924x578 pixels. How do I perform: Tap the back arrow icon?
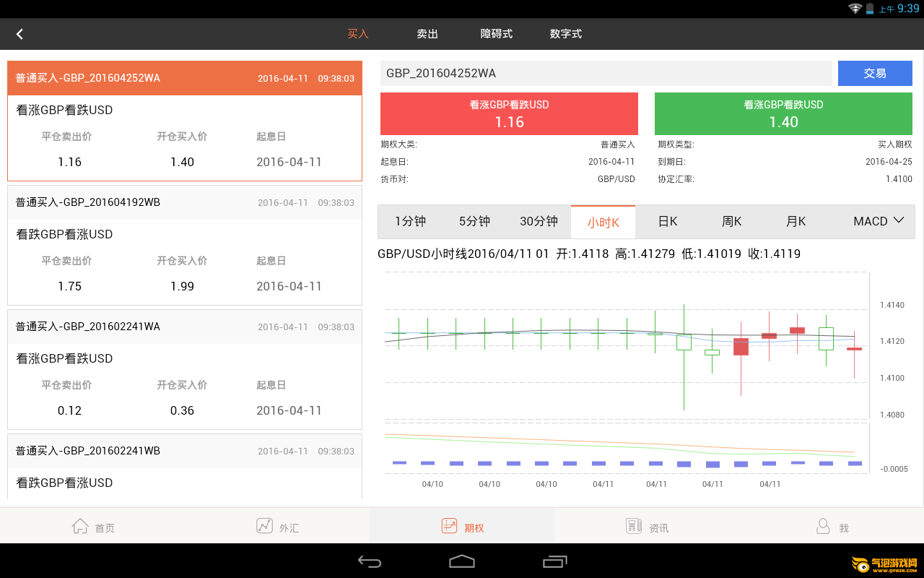point(19,34)
